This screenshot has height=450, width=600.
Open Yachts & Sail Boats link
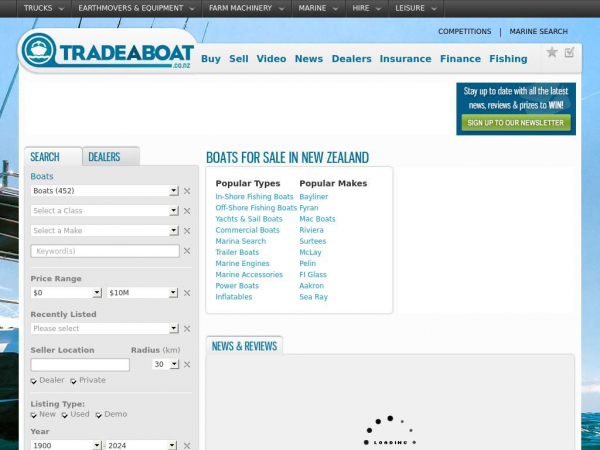coord(249,219)
